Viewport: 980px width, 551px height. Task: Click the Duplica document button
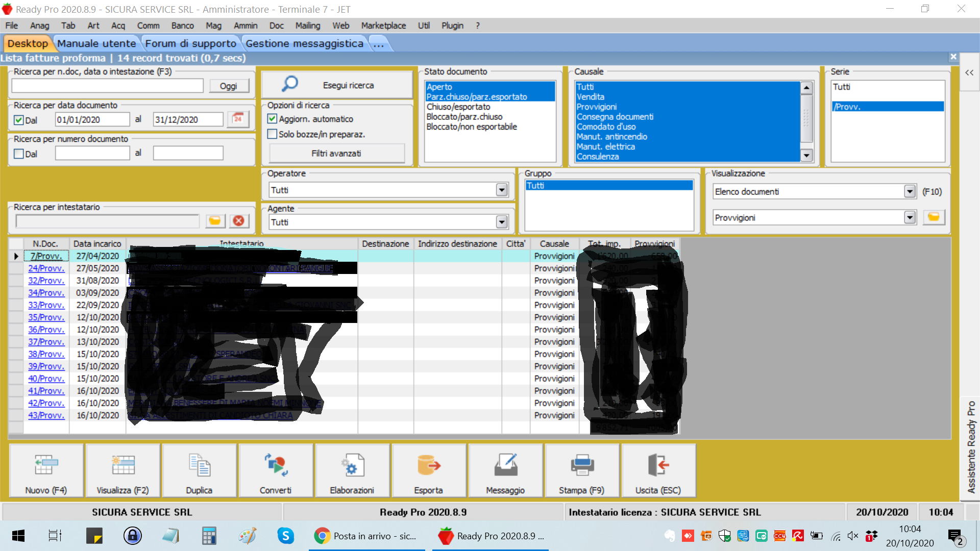(199, 470)
